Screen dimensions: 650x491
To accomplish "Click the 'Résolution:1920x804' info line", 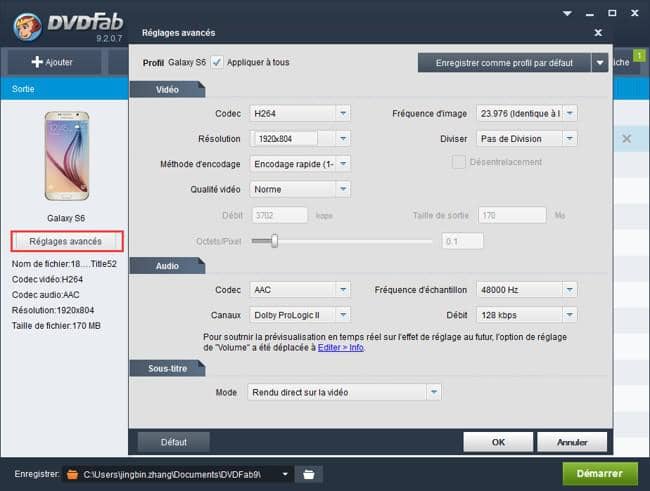I will (x=53, y=310).
